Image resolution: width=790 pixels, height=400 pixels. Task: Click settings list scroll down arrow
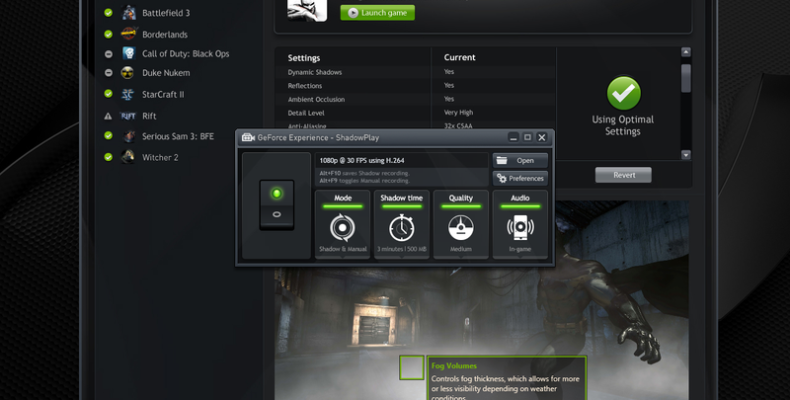click(686, 155)
